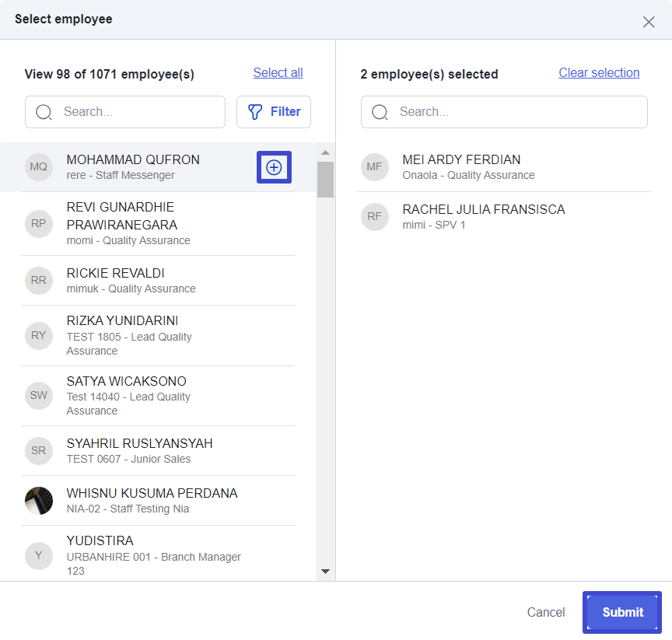The image size is (672, 640).
Task: Select the RIZKA YUNIDARINI row
Action: point(158,335)
